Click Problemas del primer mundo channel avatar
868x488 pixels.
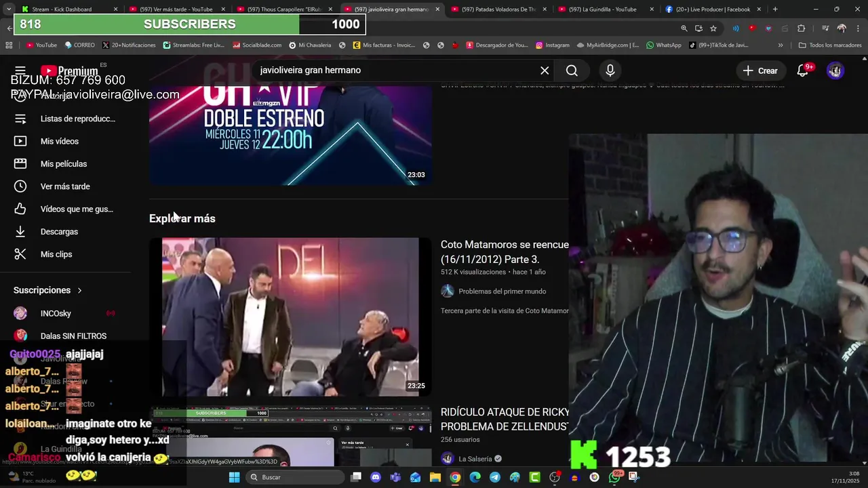point(448,291)
